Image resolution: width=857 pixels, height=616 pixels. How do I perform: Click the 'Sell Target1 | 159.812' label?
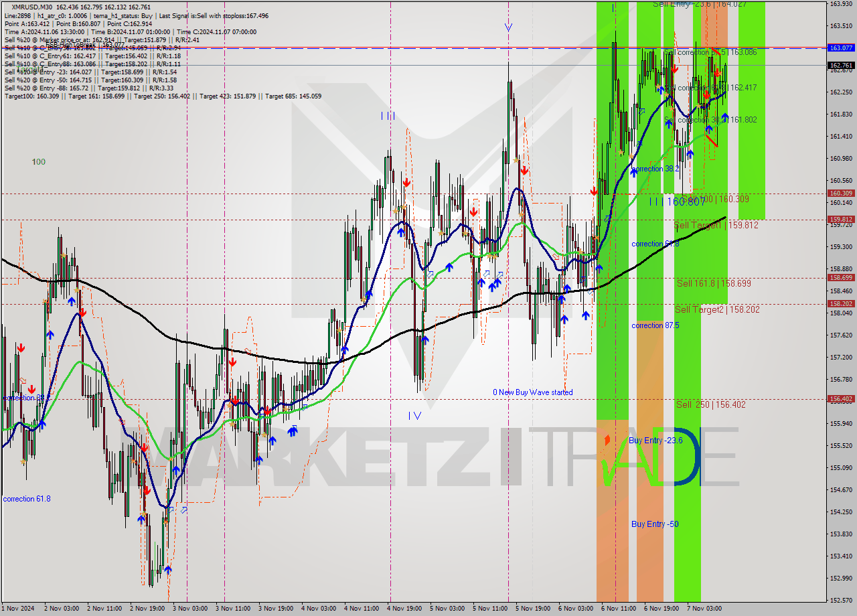[716, 225]
